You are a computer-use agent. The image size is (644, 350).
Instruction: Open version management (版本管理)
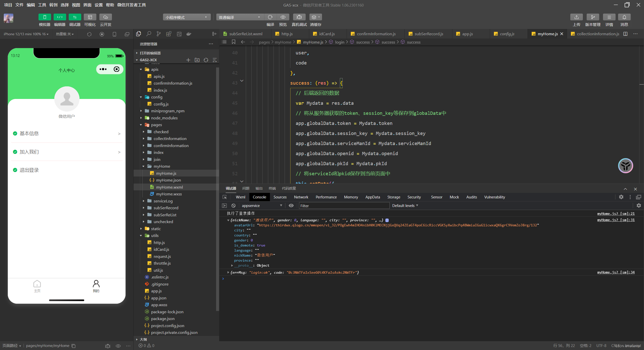pos(593,17)
